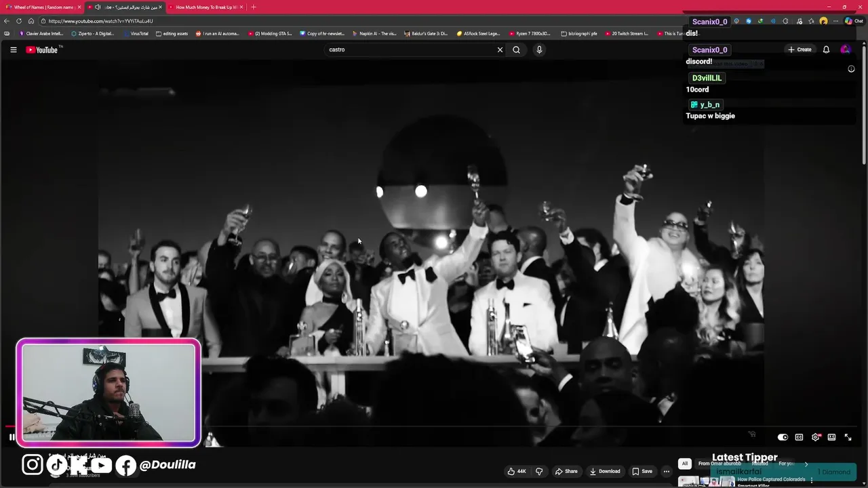Show more filter chips with right arrow
The image size is (868, 488).
pyautogui.click(x=806, y=464)
